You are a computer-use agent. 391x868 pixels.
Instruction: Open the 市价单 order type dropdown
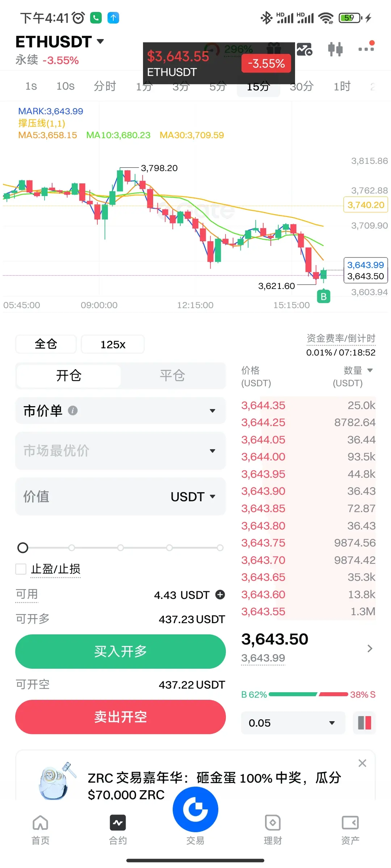click(121, 410)
